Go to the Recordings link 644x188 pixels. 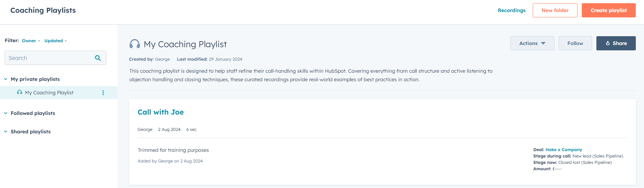pos(511,10)
